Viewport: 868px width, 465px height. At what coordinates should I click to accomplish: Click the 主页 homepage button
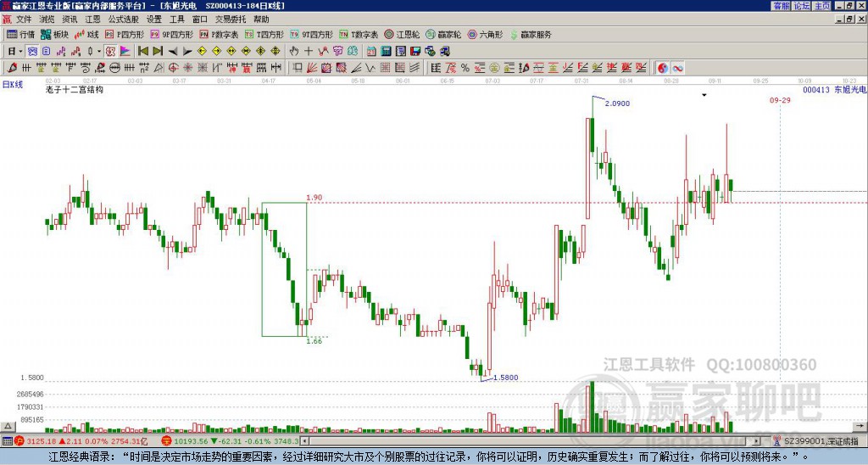[822, 6]
